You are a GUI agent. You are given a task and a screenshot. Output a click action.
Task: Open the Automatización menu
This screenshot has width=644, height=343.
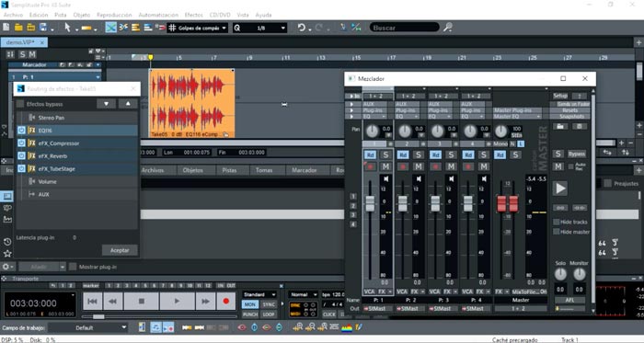coord(158,15)
